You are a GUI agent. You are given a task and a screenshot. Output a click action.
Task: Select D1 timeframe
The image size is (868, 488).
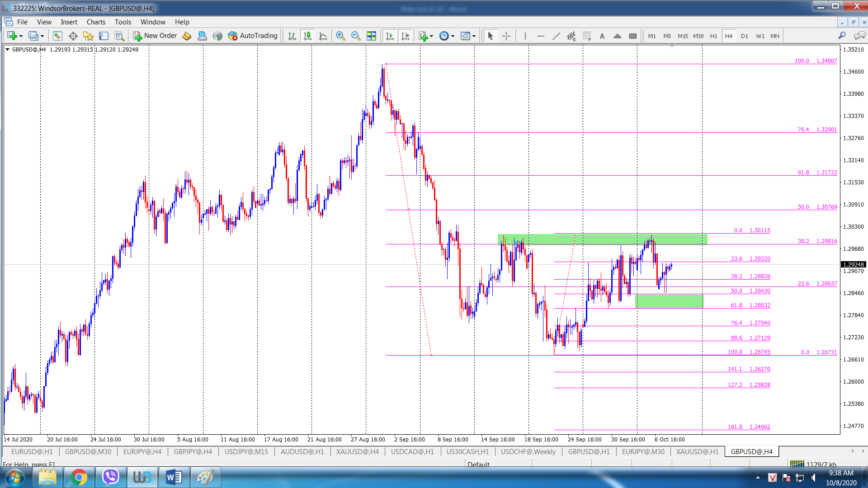pyautogui.click(x=744, y=36)
